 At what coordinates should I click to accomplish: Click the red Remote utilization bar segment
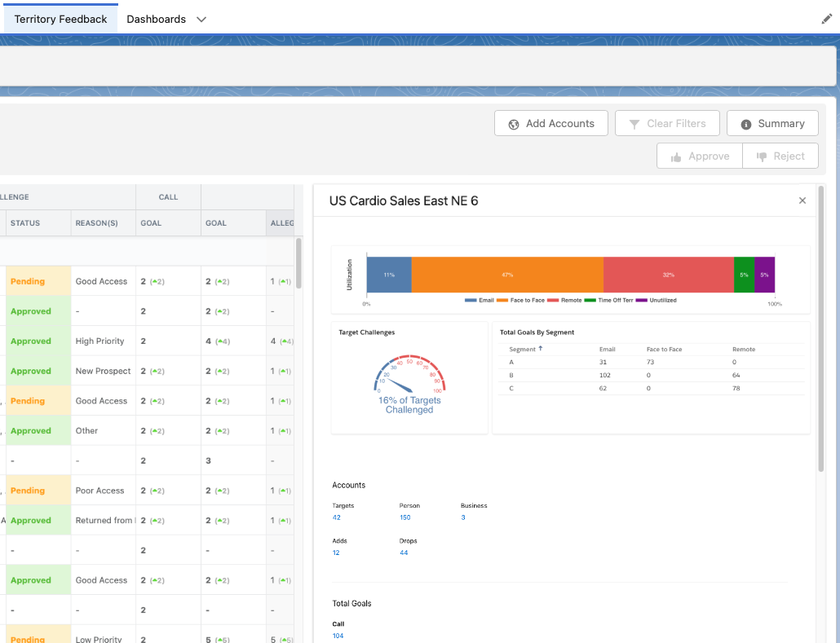coord(668,275)
